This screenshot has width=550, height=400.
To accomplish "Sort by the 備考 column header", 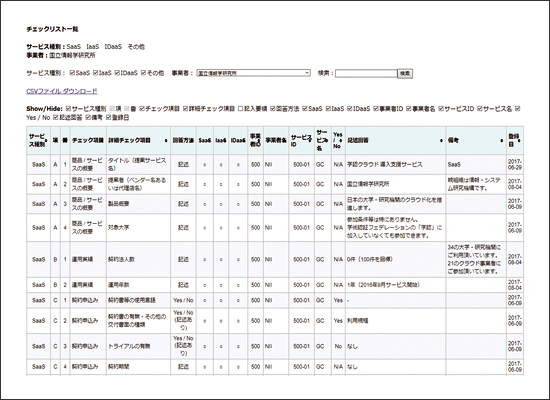I will pos(476,140).
